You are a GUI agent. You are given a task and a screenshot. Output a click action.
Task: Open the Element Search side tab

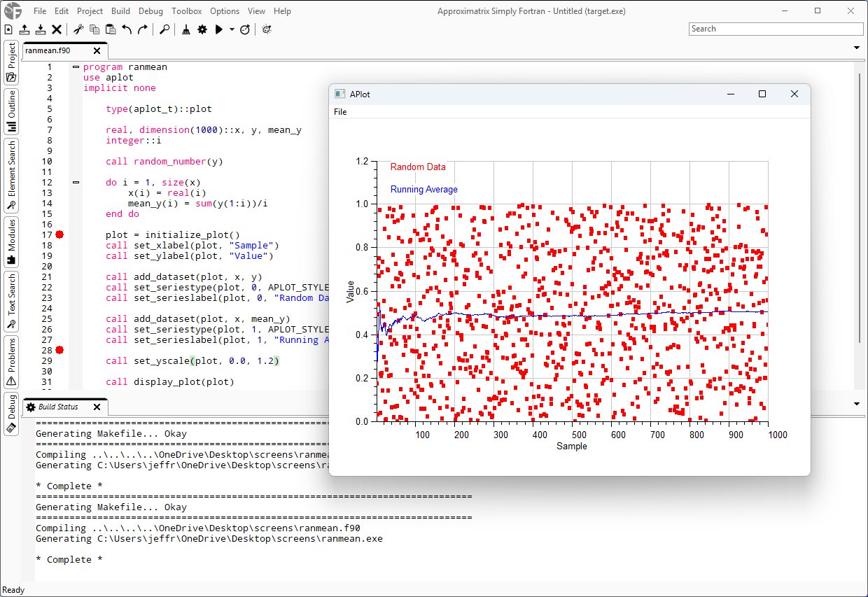pyautogui.click(x=11, y=176)
